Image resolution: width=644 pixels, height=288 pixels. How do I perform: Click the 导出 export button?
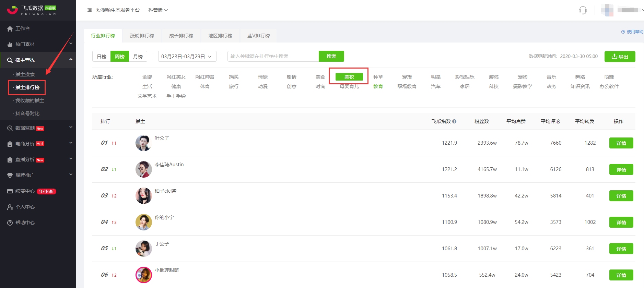620,57
